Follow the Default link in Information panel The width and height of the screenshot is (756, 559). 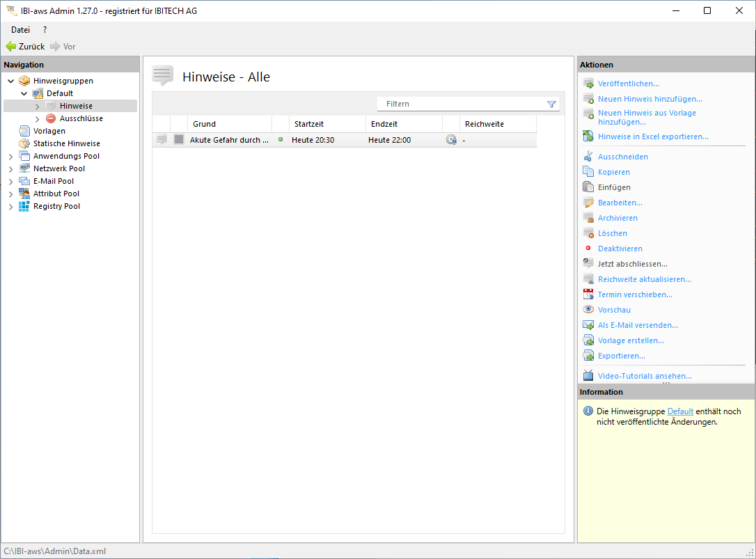680,411
